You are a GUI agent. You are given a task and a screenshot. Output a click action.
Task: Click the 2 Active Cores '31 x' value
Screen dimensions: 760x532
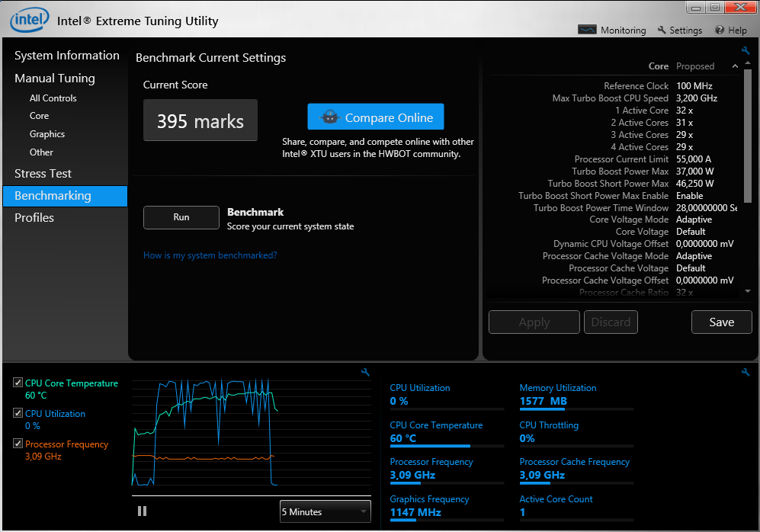[685, 123]
